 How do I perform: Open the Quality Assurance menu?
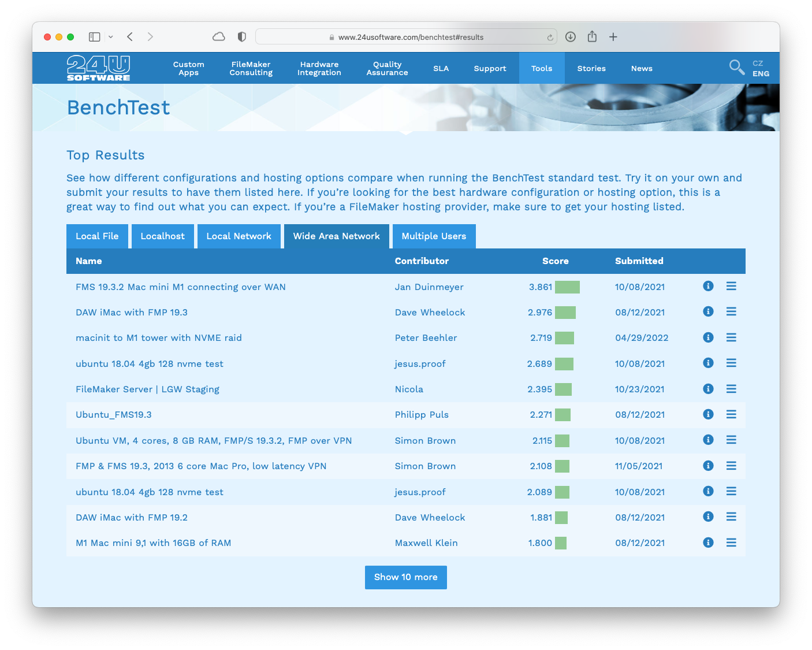pos(388,68)
